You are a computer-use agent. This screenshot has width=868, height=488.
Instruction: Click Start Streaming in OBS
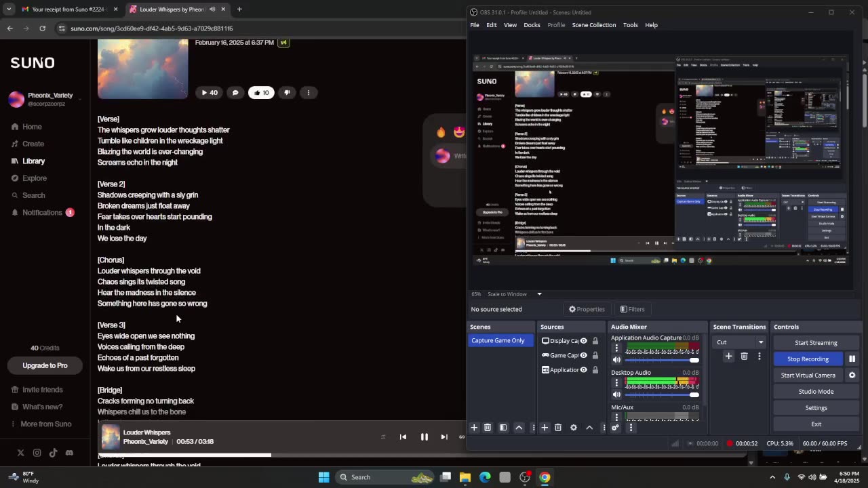click(x=816, y=343)
